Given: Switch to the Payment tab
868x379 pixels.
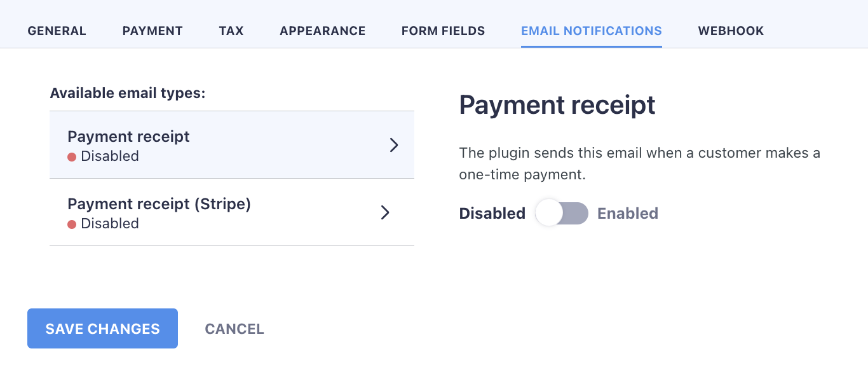Looking at the screenshot, I should (153, 31).
